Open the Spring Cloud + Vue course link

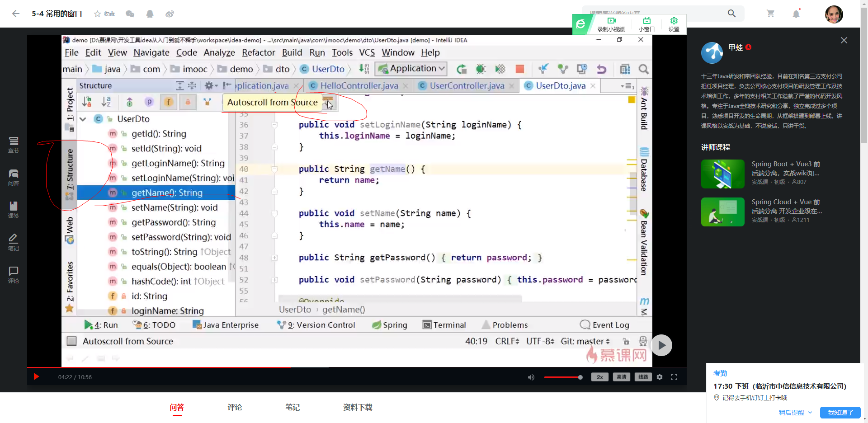tap(787, 207)
